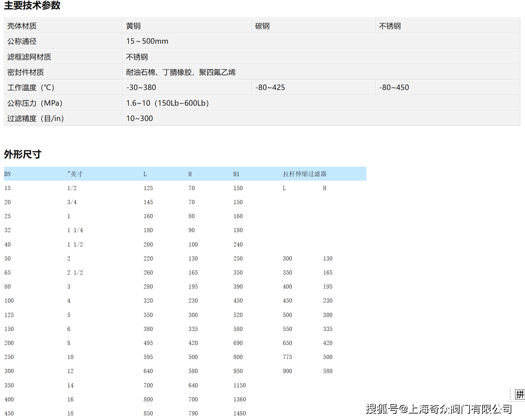Click the DN column header
The height and width of the screenshot is (420, 525).
tap(7, 174)
